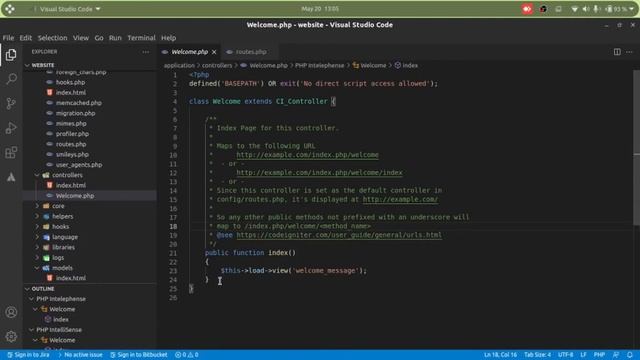Open the Atlassian view icon

(11, 177)
